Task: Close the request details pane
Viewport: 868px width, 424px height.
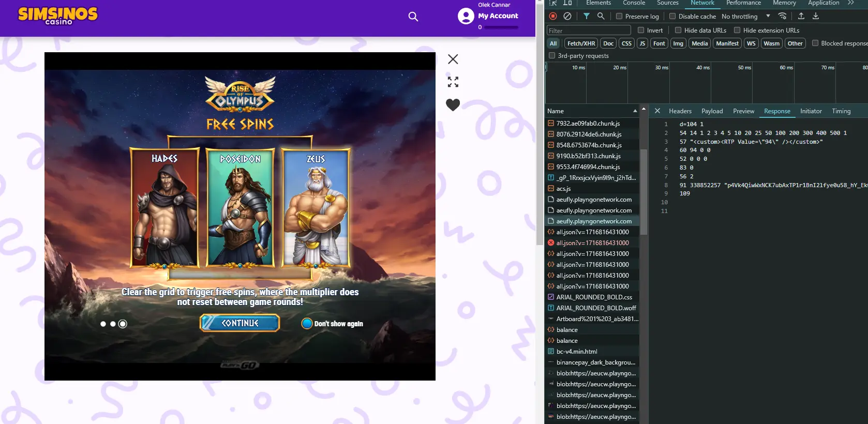Action: tap(657, 111)
